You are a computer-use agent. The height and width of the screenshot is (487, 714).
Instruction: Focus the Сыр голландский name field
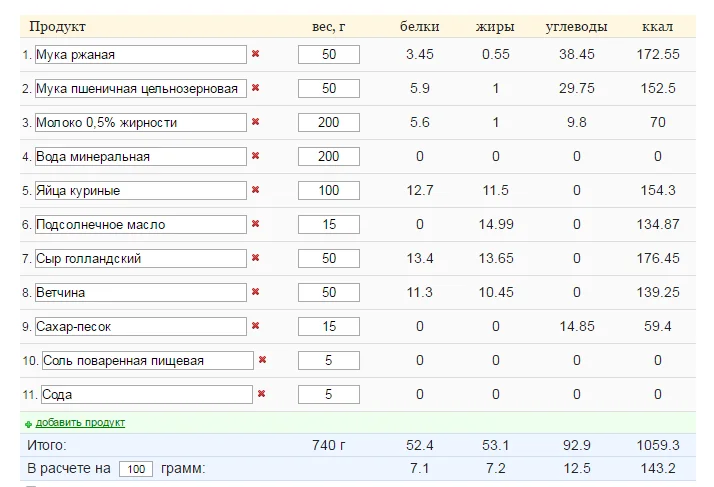coord(141,259)
